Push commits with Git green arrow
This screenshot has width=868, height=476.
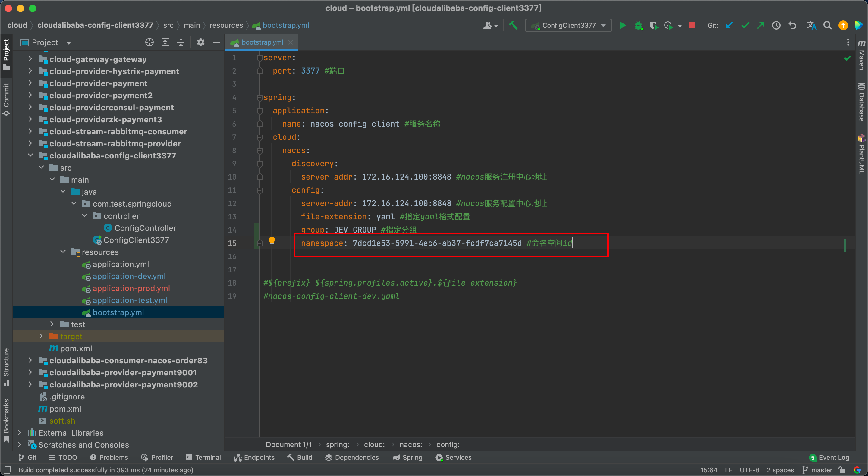[x=760, y=25]
